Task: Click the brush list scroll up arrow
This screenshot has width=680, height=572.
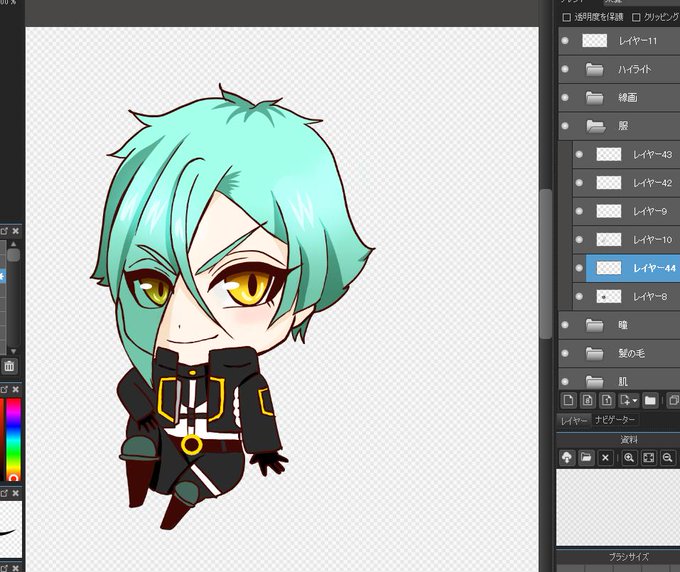Action: click(x=13, y=244)
